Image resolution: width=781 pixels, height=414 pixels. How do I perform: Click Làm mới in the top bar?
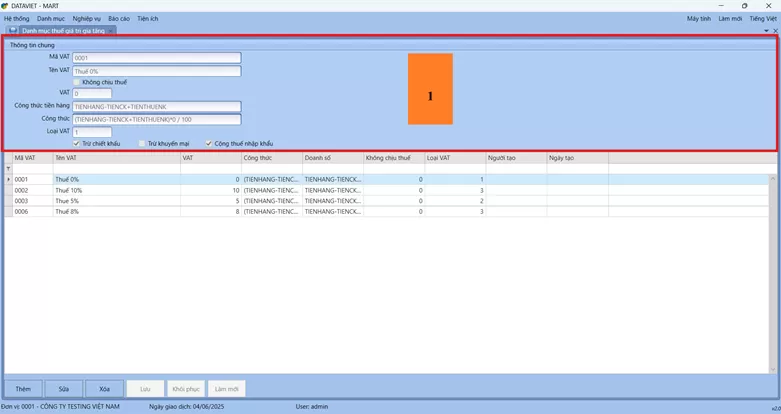click(730, 18)
